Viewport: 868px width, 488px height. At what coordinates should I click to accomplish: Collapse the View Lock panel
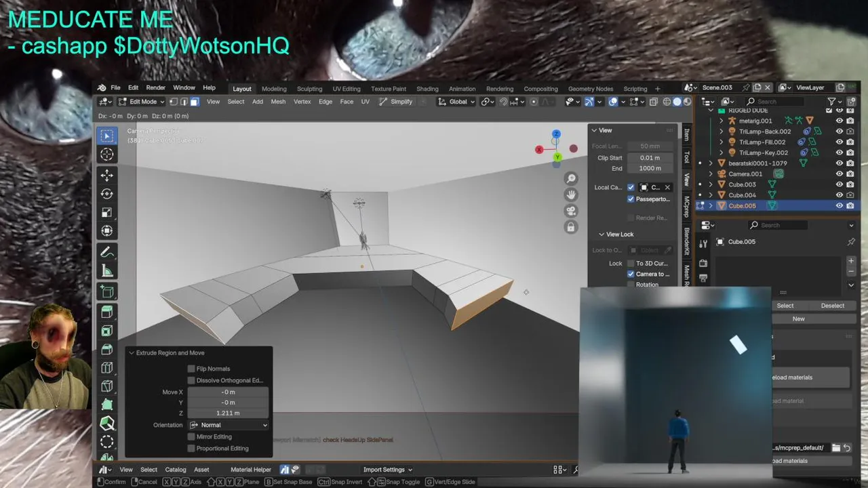click(601, 235)
